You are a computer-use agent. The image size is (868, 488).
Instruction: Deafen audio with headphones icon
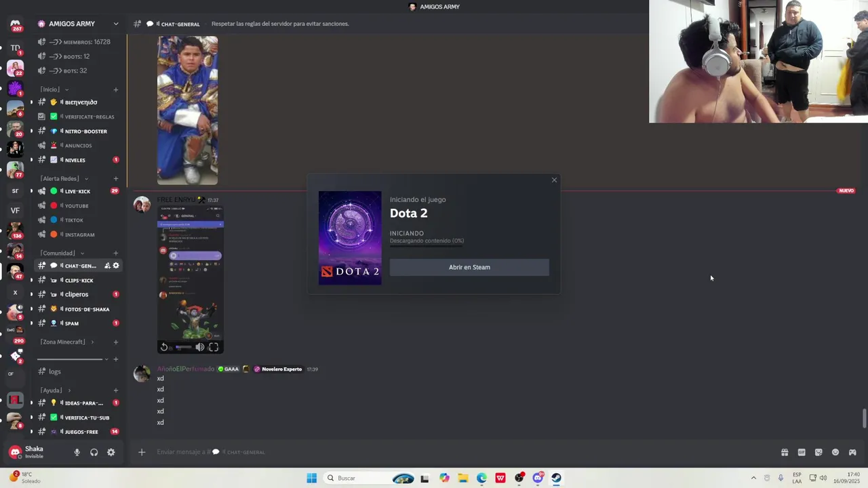click(x=94, y=452)
